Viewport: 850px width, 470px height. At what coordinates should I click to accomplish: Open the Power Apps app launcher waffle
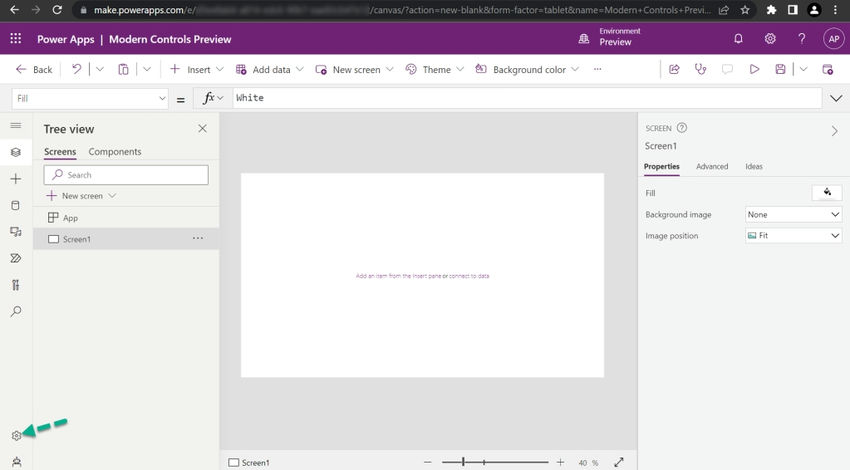pyautogui.click(x=16, y=38)
